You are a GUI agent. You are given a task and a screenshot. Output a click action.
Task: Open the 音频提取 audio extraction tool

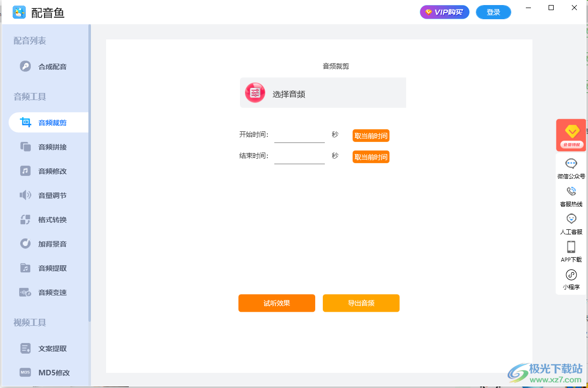pyautogui.click(x=53, y=268)
